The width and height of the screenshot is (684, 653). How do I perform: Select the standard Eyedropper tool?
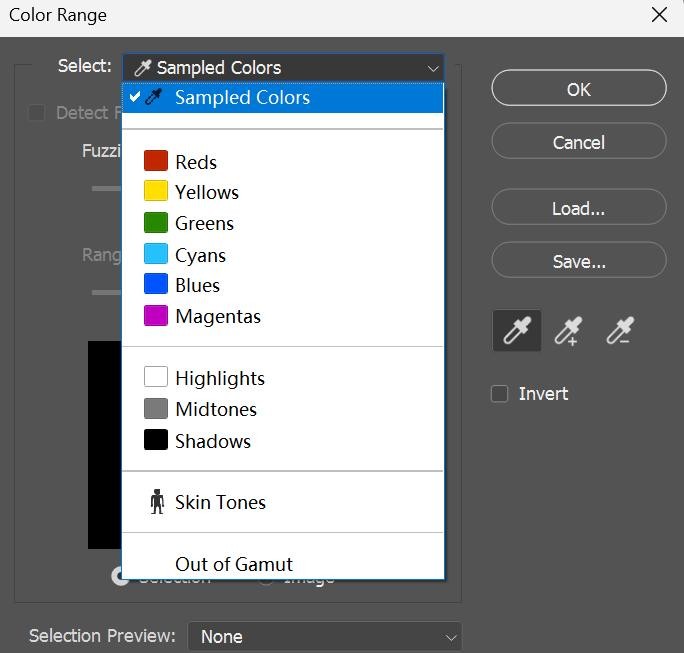(517, 331)
